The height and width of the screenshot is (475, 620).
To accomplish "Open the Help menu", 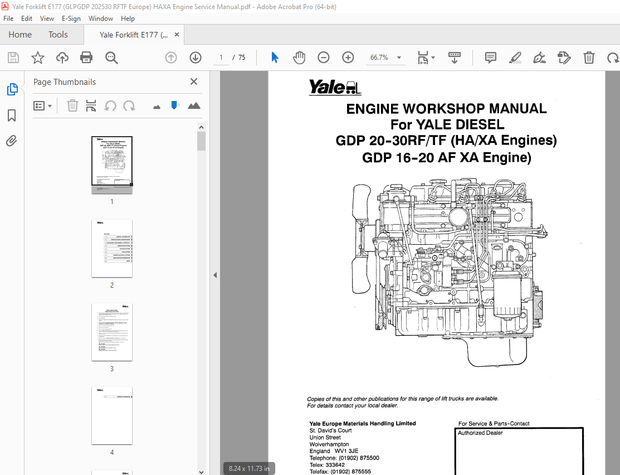I will (x=127, y=19).
